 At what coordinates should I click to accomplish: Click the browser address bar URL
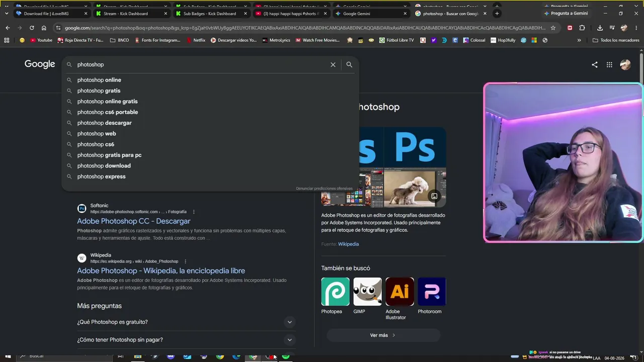(305, 28)
